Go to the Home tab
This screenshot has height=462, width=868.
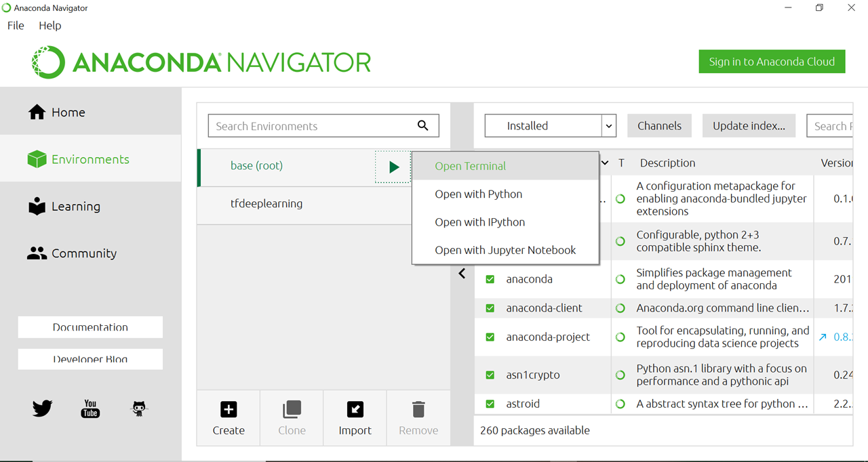pyautogui.click(x=91, y=112)
